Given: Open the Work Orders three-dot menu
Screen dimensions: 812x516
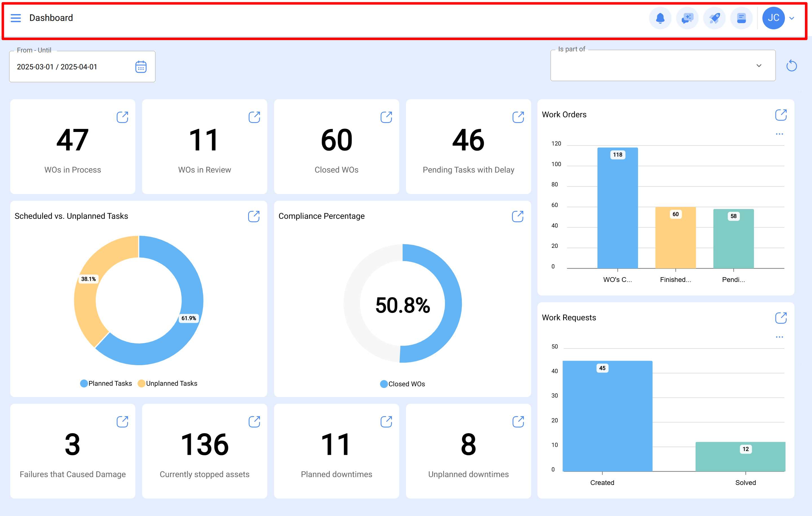Looking at the screenshot, I should [x=779, y=134].
